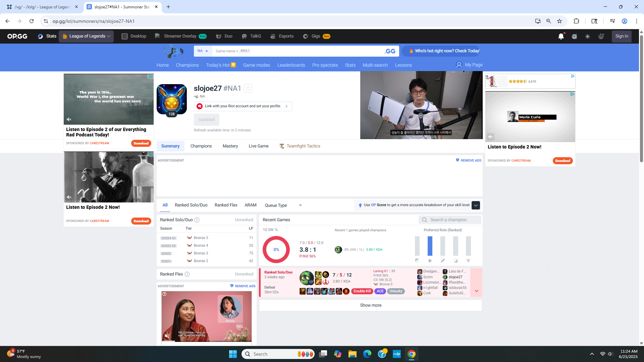The image size is (644, 362).
Task: Open the Windows Start menu
Action: point(233,354)
